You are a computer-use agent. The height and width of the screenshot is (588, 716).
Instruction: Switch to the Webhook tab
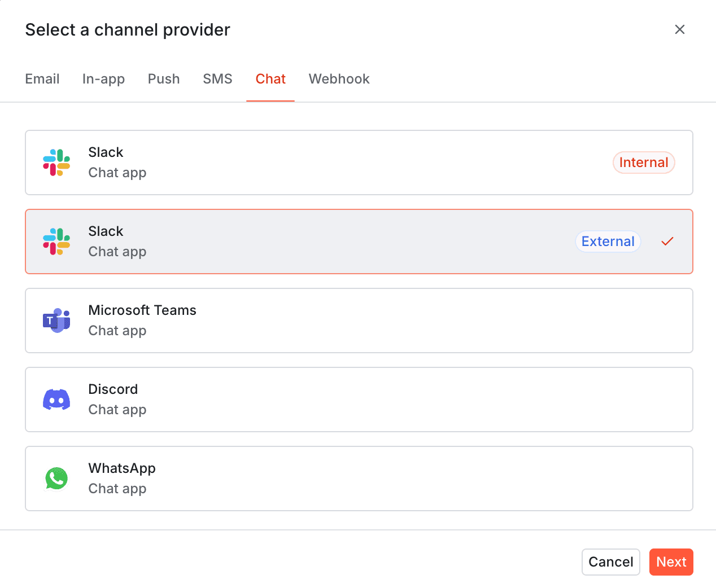(x=339, y=79)
